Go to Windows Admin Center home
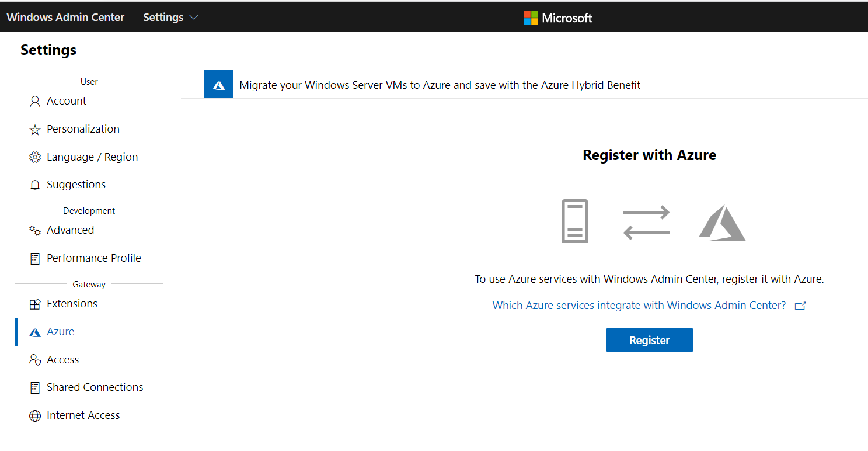This screenshot has height=451, width=868. [65, 18]
